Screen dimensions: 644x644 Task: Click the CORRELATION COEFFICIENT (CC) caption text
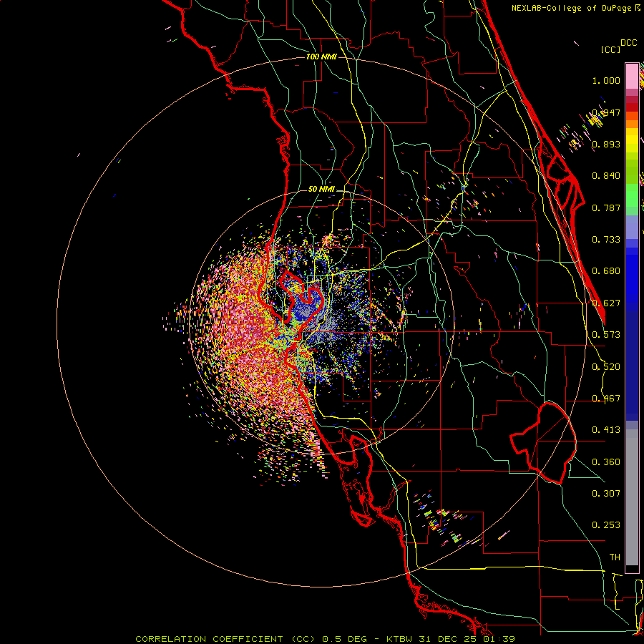click(x=225, y=639)
